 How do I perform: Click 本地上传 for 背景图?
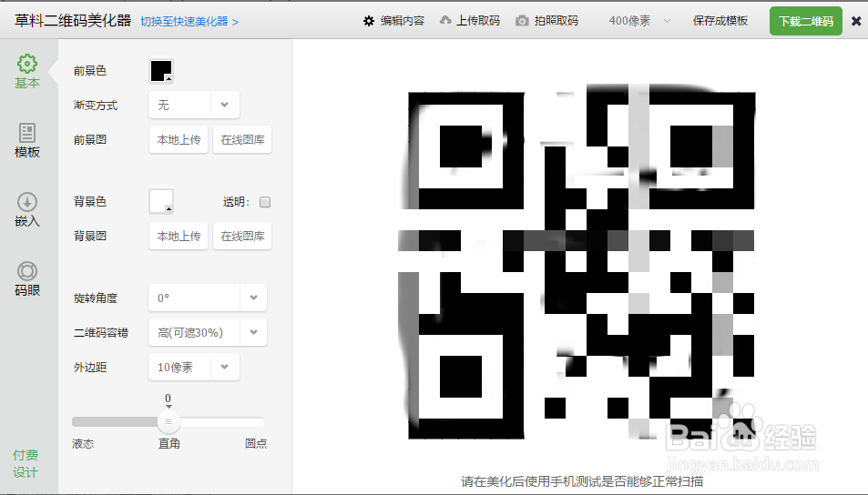[x=179, y=236]
